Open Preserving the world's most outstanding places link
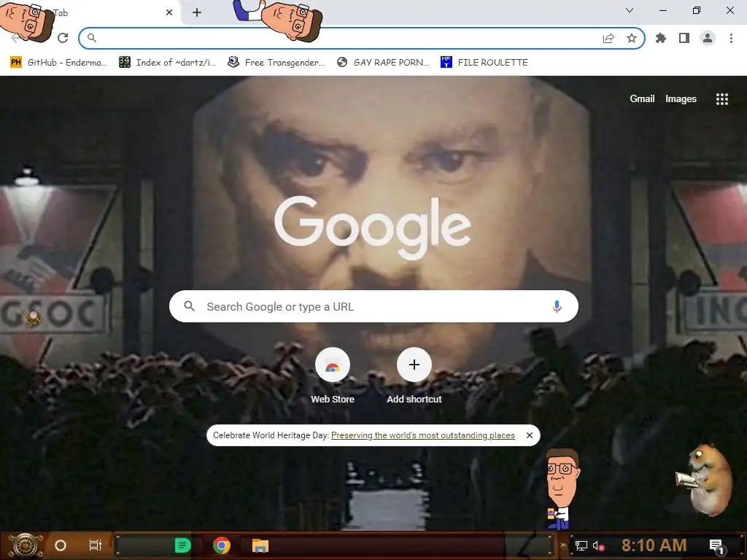 (x=423, y=435)
